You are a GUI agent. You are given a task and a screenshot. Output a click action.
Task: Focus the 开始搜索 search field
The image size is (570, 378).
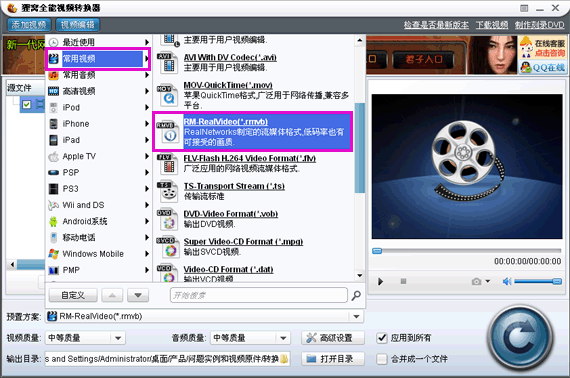click(x=258, y=295)
